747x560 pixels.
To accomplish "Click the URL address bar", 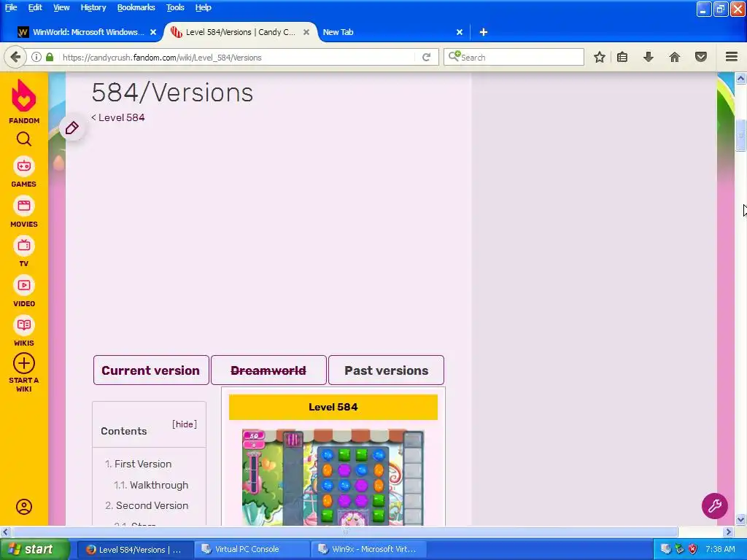I will click(237, 57).
